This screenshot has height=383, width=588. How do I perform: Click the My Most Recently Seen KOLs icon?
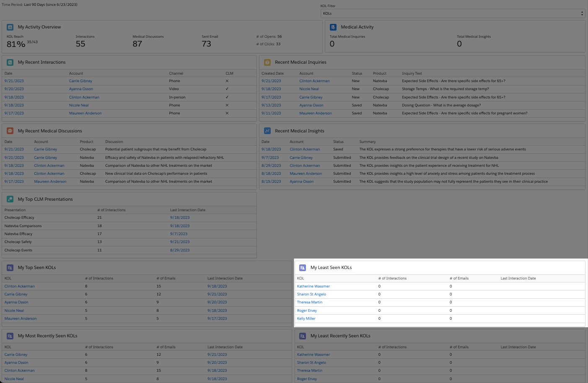tap(10, 336)
